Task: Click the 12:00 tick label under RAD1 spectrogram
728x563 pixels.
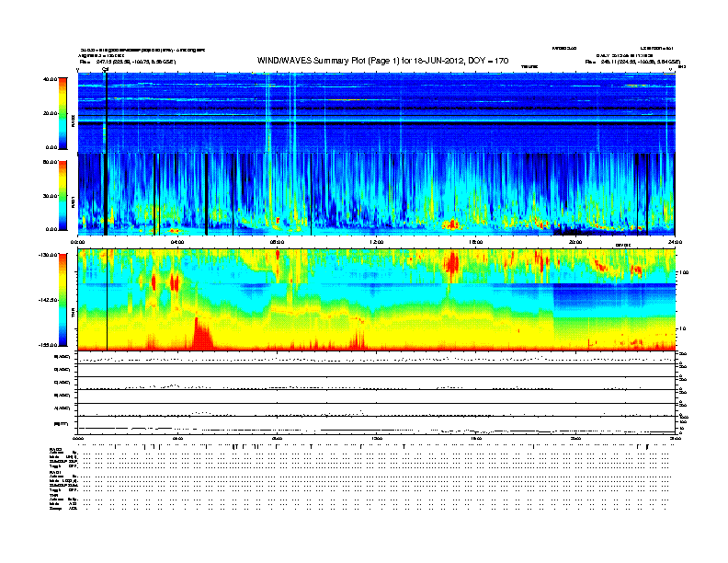Action: (x=377, y=242)
